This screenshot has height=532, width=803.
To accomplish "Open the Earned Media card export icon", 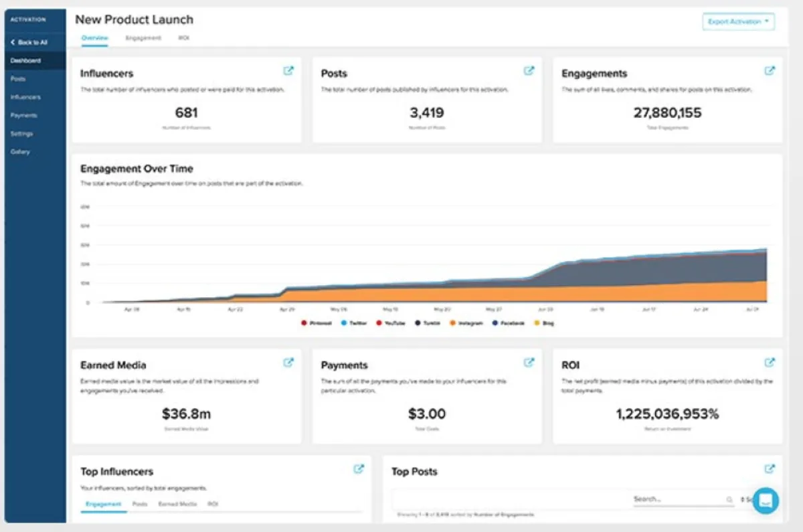I will [x=288, y=362].
